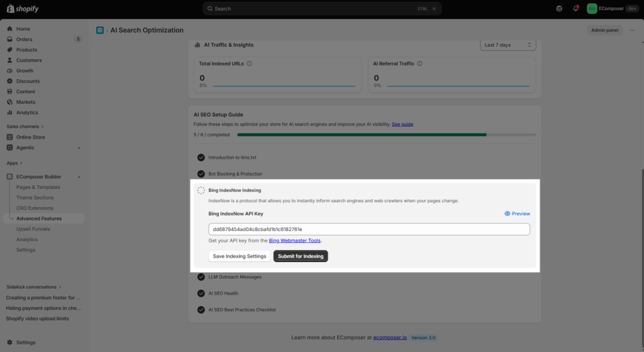Toggle the LLM Outreach Messages checkmark

pos(201,276)
